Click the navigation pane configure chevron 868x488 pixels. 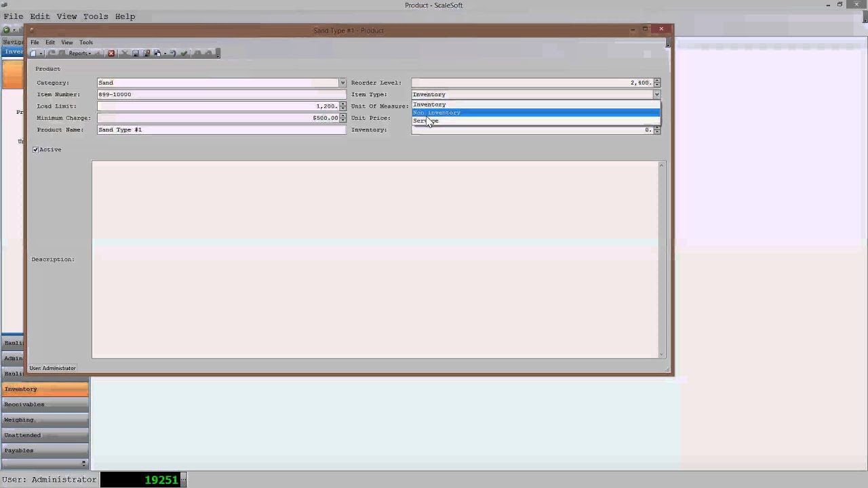pyautogui.click(x=83, y=464)
